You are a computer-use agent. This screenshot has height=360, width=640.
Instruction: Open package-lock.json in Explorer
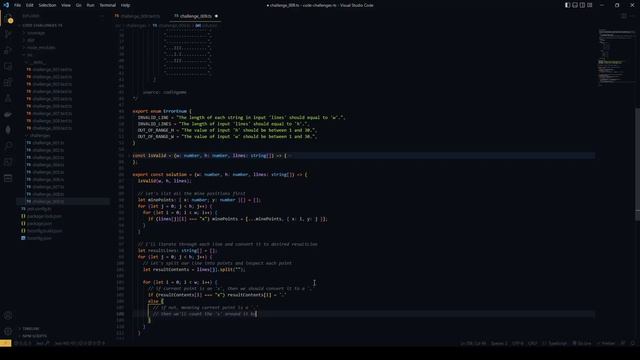pos(41,216)
